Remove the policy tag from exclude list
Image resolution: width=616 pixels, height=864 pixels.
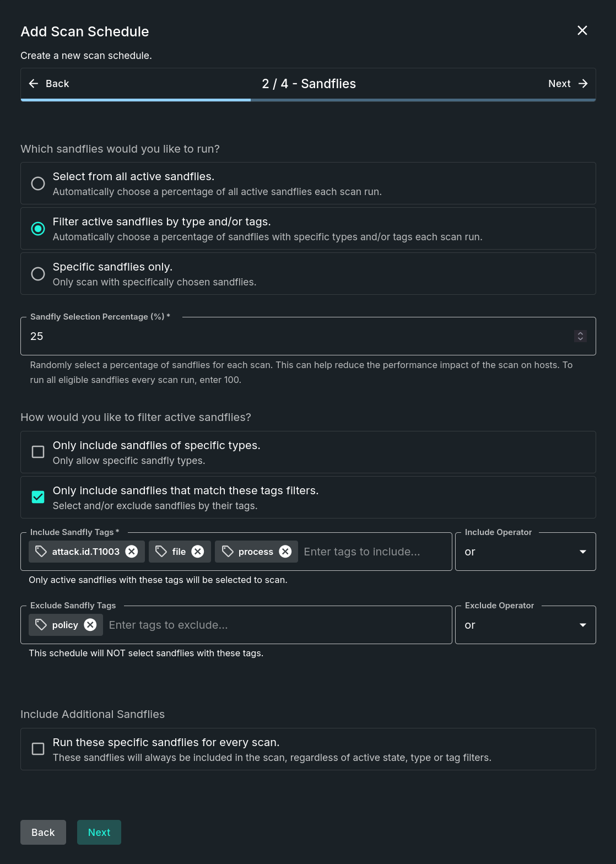[x=90, y=625]
